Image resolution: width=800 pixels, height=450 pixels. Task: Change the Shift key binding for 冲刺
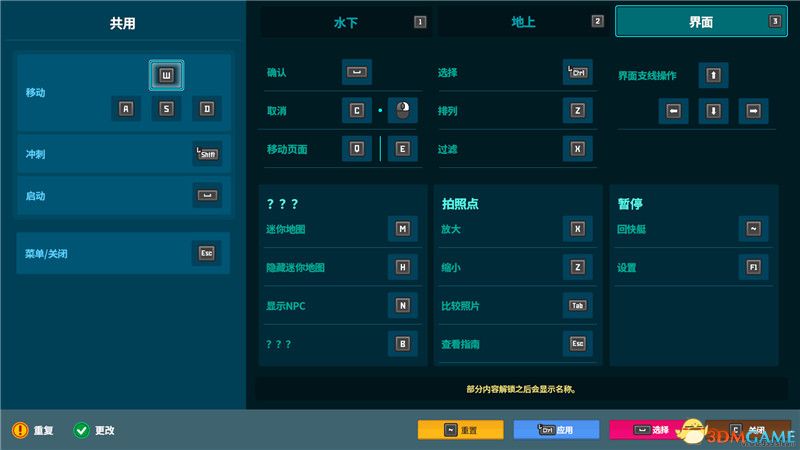pyautogui.click(x=207, y=154)
